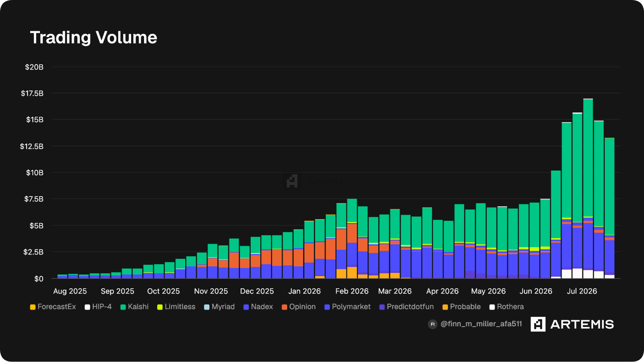The width and height of the screenshot is (644, 362).
Task: Toggle the Nadex legend entry
Action: pyautogui.click(x=258, y=307)
